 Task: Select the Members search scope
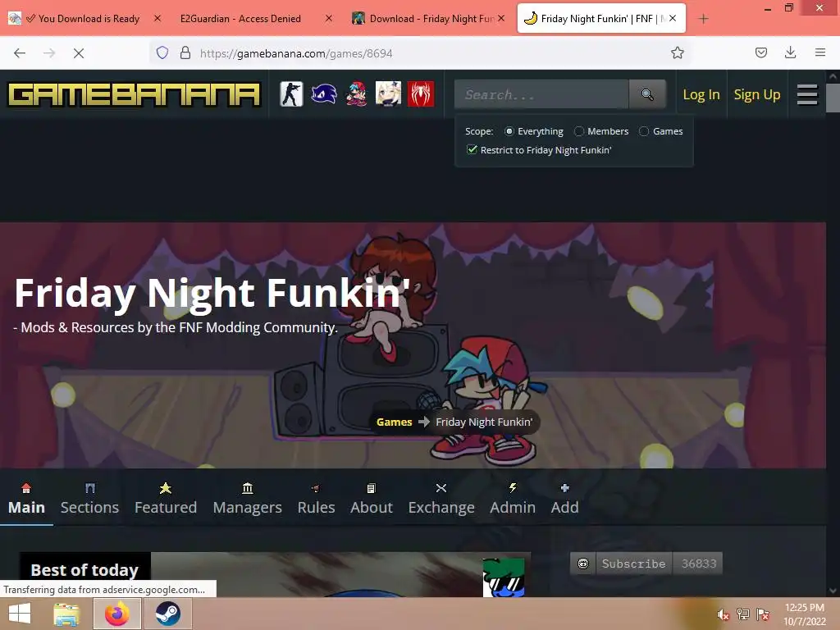tap(578, 131)
